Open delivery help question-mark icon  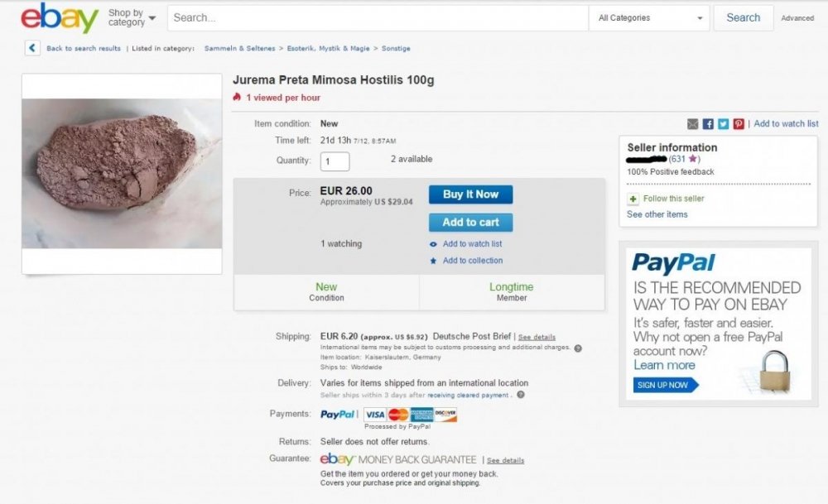point(521,395)
